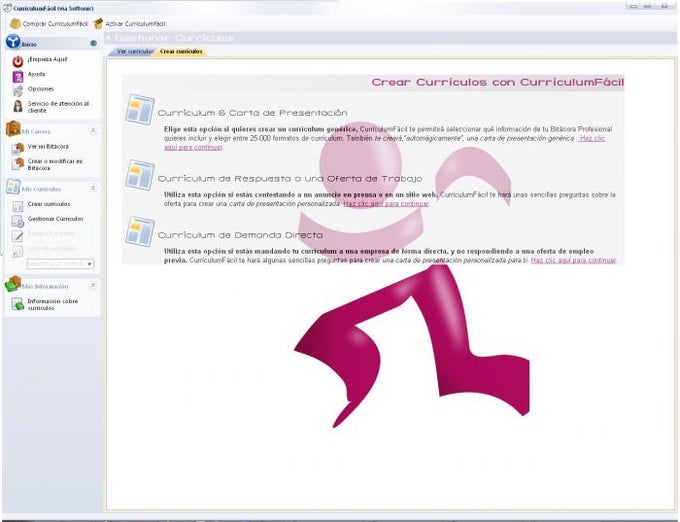The image size is (680, 522).
Task: Click the Comprar CurriculumFácil menu label
Action: pyautogui.click(x=55, y=24)
